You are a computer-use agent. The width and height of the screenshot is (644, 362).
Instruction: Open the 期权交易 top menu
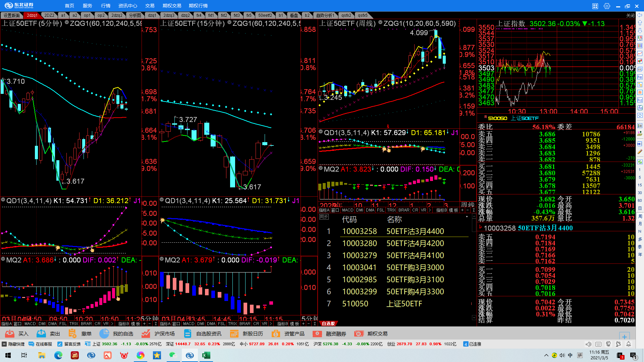(172, 6)
